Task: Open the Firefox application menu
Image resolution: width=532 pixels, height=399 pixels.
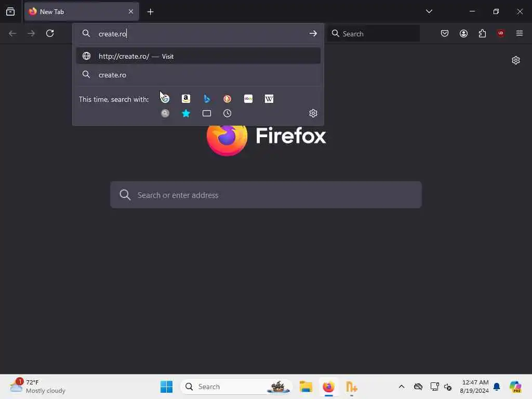Action: pyautogui.click(x=520, y=33)
